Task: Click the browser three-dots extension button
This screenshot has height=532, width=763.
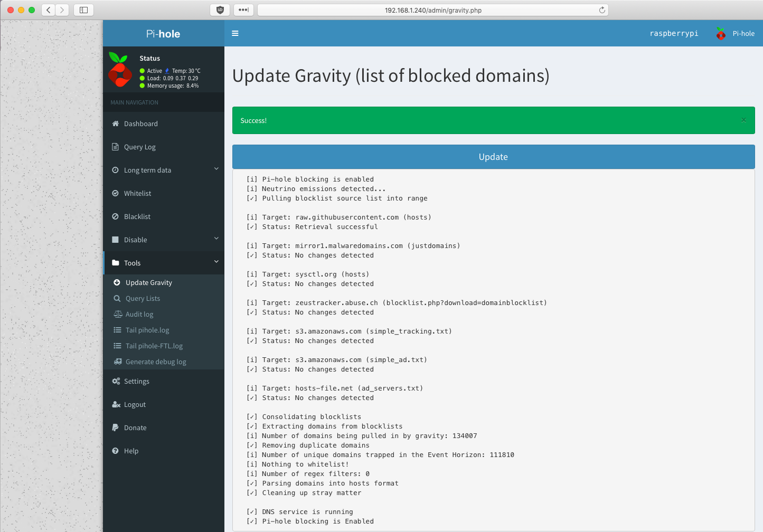Action: tap(243, 10)
